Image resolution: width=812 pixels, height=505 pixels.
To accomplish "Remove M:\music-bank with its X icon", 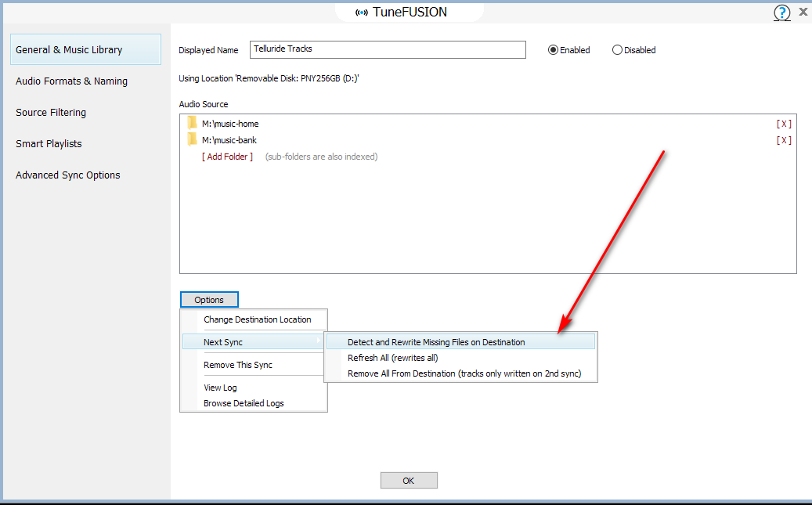I will (784, 140).
